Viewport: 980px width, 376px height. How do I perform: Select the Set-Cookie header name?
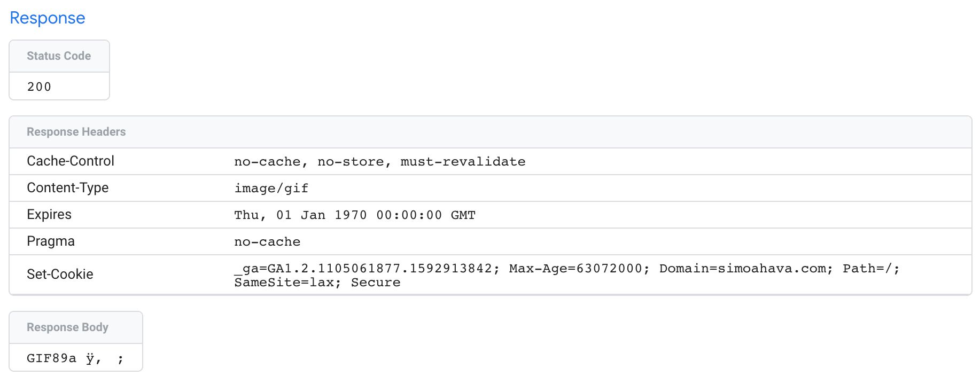60,274
